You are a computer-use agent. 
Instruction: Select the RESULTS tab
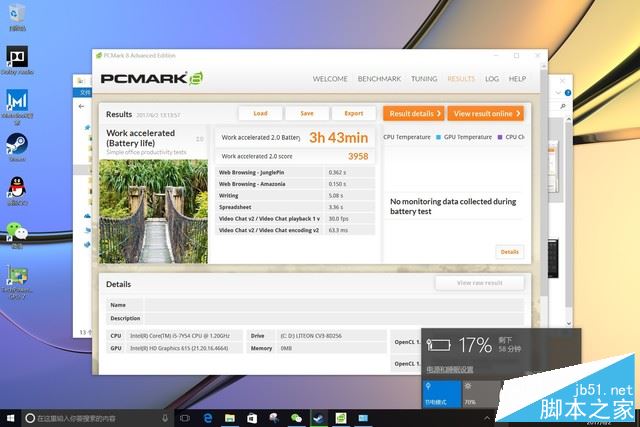click(x=461, y=79)
